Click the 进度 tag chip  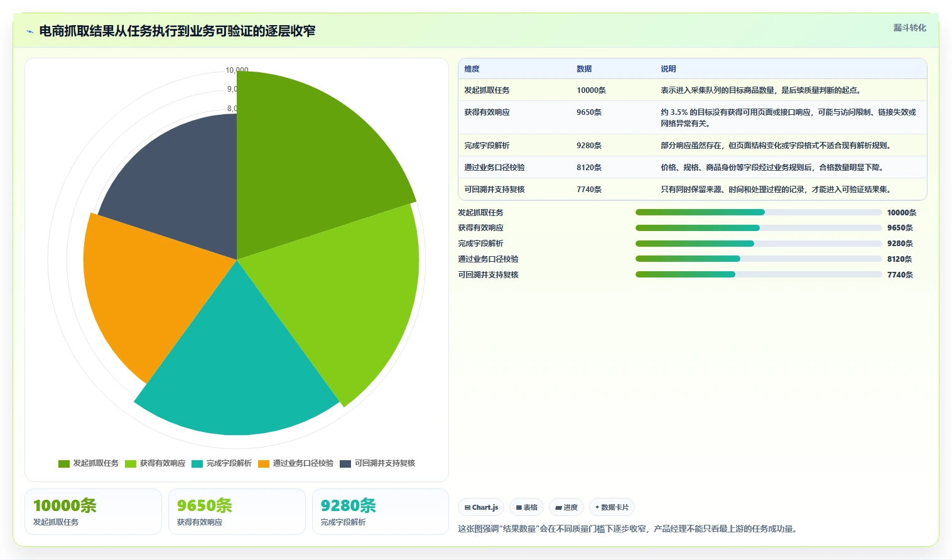click(x=566, y=507)
